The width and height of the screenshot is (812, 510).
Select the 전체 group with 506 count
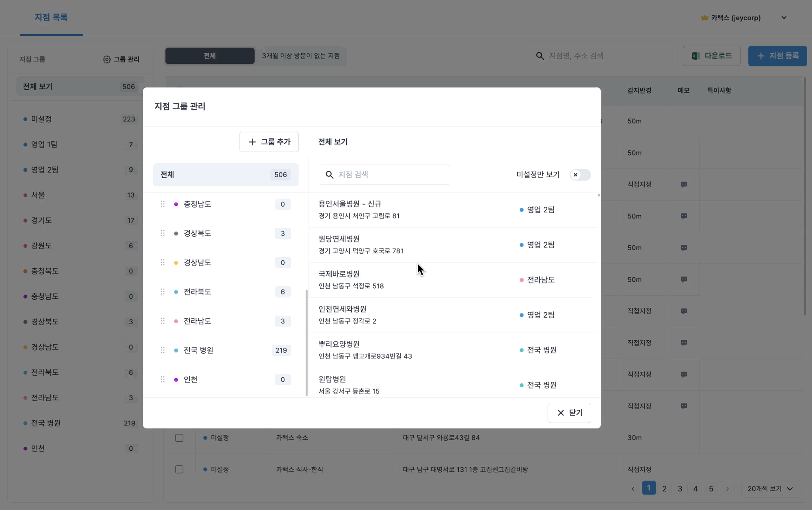[x=225, y=175]
